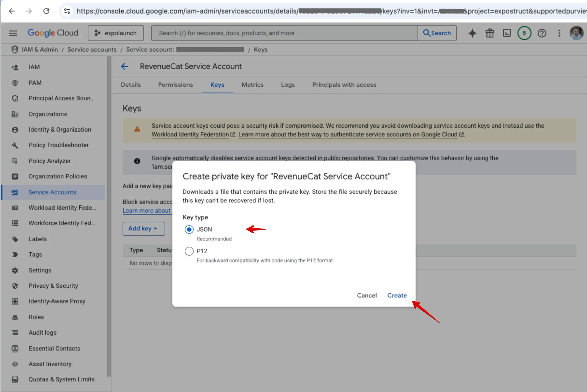Image resolution: width=587 pixels, height=392 pixels.
Task: Go back with the browser back arrow
Action: coord(12,11)
